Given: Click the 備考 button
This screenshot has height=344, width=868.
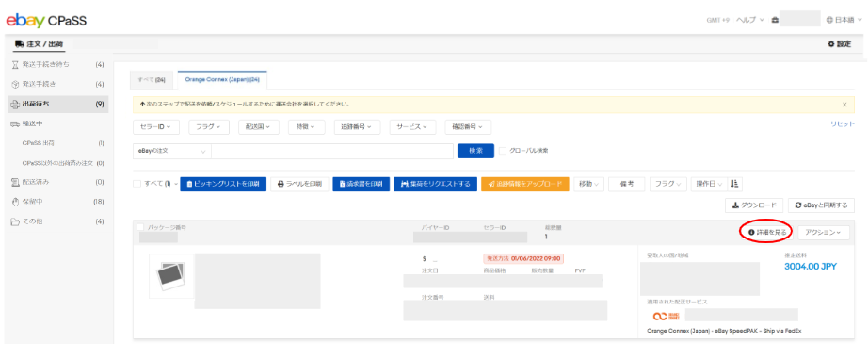Looking at the screenshot, I should 627,184.
